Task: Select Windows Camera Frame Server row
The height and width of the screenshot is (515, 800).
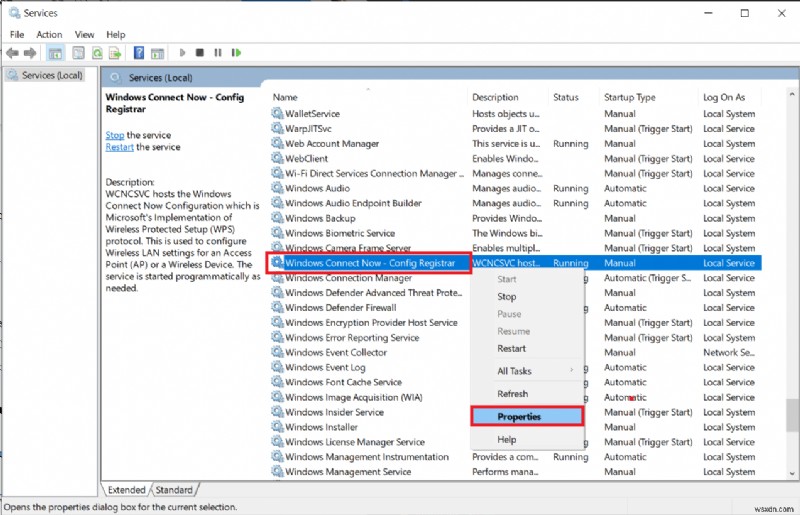Action: point(516,248)
